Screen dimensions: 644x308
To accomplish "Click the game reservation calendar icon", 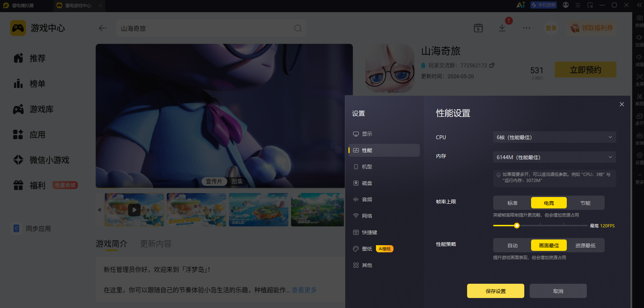I will (x=478, y=28).
